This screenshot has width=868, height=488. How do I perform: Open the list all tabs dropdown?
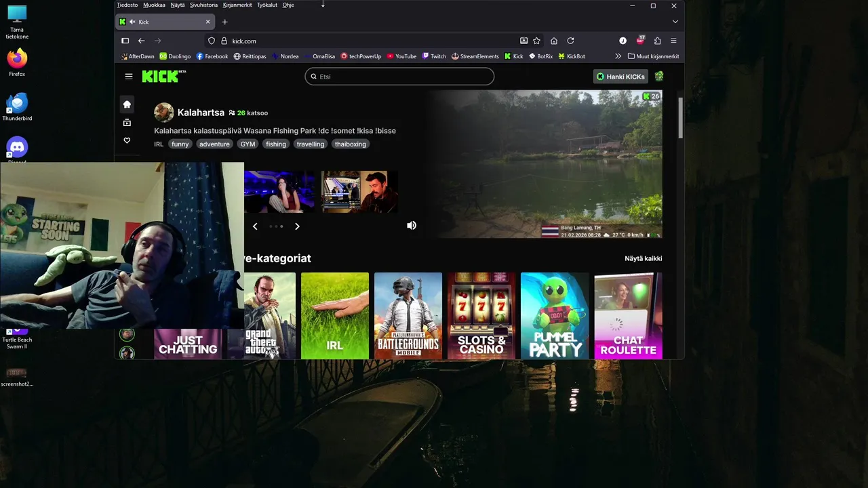675,22
